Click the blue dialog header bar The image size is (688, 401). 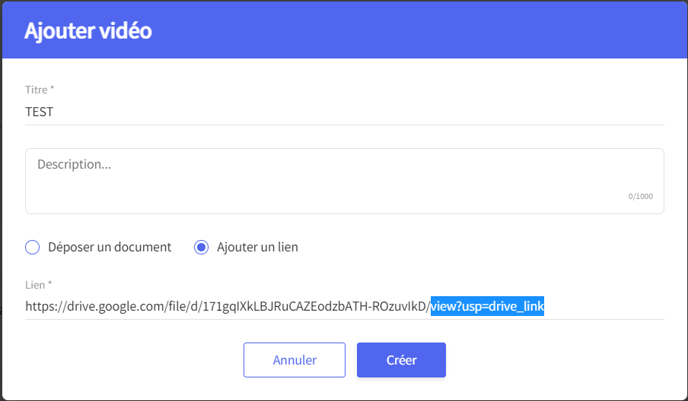tap(344, 30)
